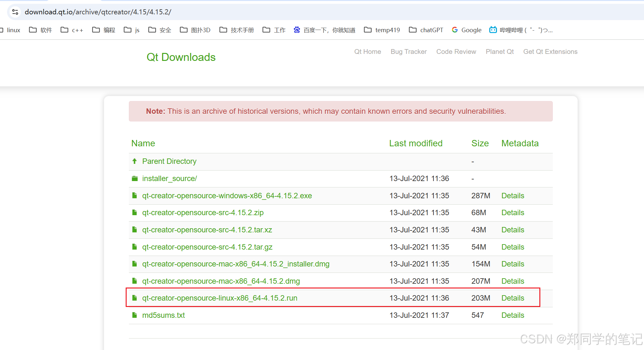The width and height of the screenshot is (644, 350).
Task: Click the file icon beside md5sums.txt
Action: point(134,315)
